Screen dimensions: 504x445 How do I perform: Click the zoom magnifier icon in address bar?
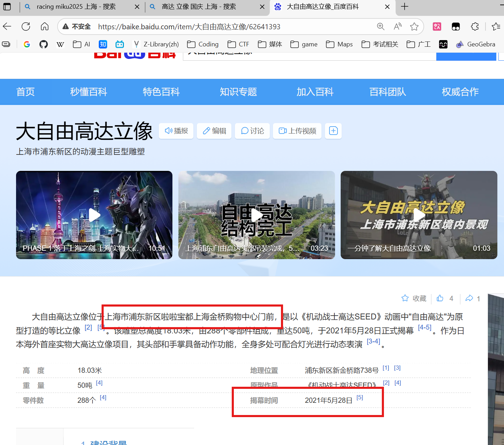click(380, 27)
